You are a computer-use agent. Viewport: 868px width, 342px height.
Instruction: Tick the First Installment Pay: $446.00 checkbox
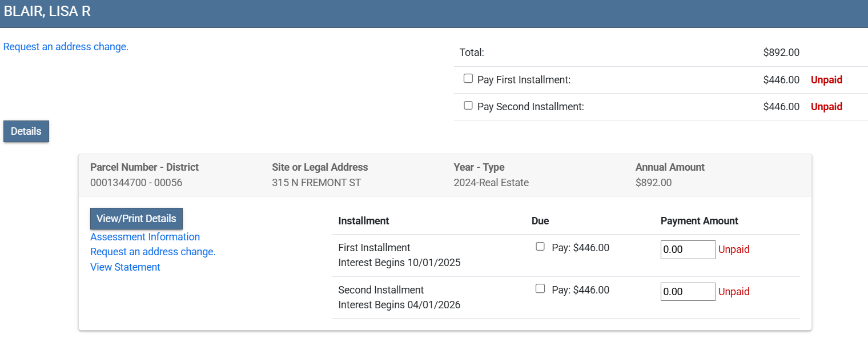tap(540, 247)
